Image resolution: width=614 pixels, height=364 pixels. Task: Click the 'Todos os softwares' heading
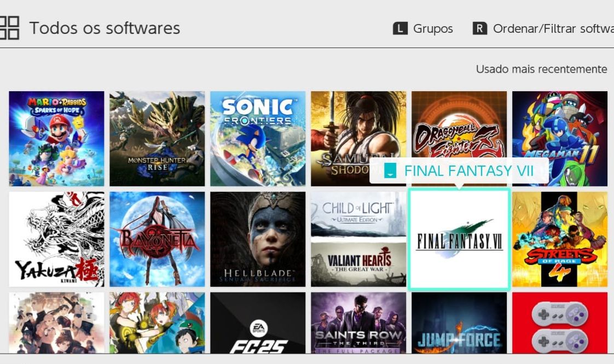pos(105,28)
